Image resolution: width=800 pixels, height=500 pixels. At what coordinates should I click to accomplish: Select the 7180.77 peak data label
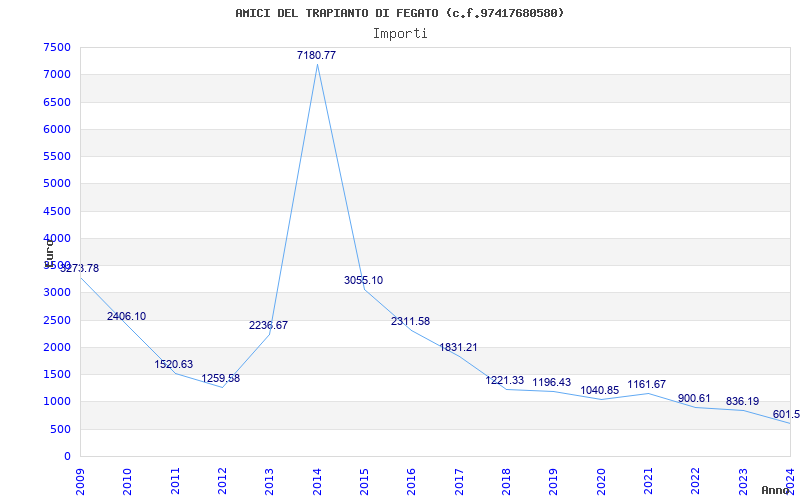click(x=316, y=56)
